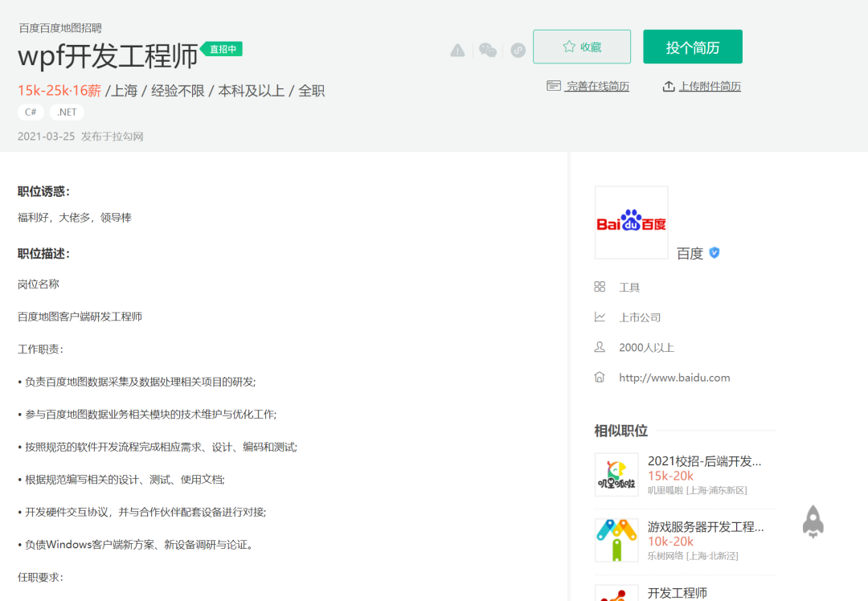Open the 百度 company name link
868x601 pixels.
[690, 253]
